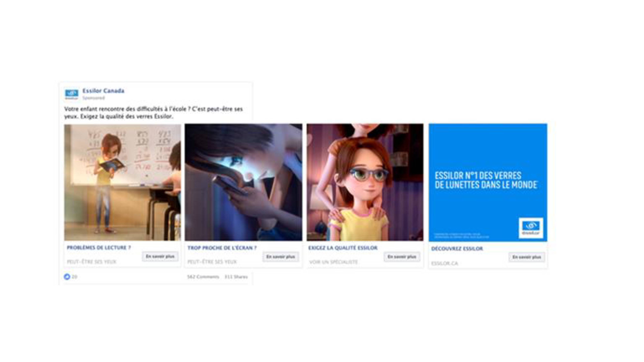Screen dimensions: 644x362
Task: Click the blue like reaction icon
Action: pyautogui.click(x=67, y=277)
